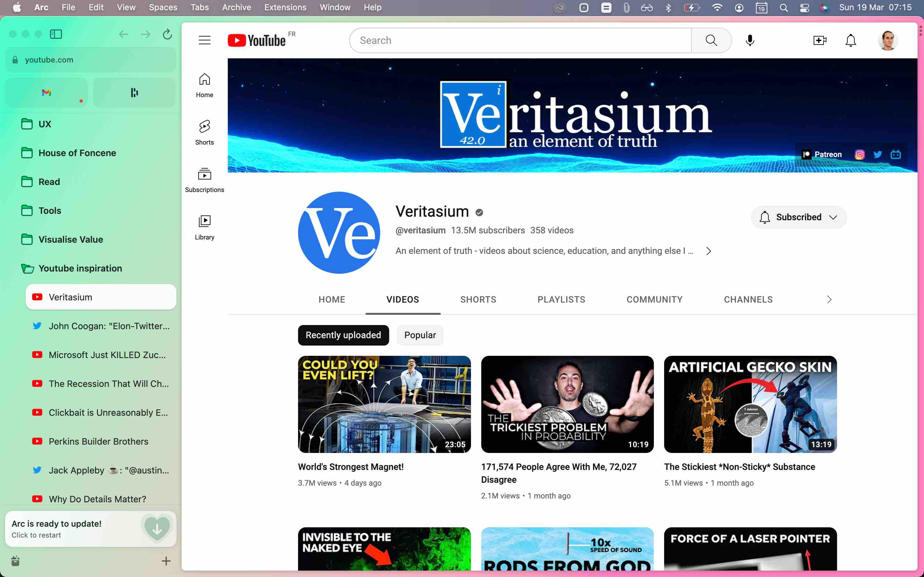Open World's Strongest Magnet video thumbnail

384,404
